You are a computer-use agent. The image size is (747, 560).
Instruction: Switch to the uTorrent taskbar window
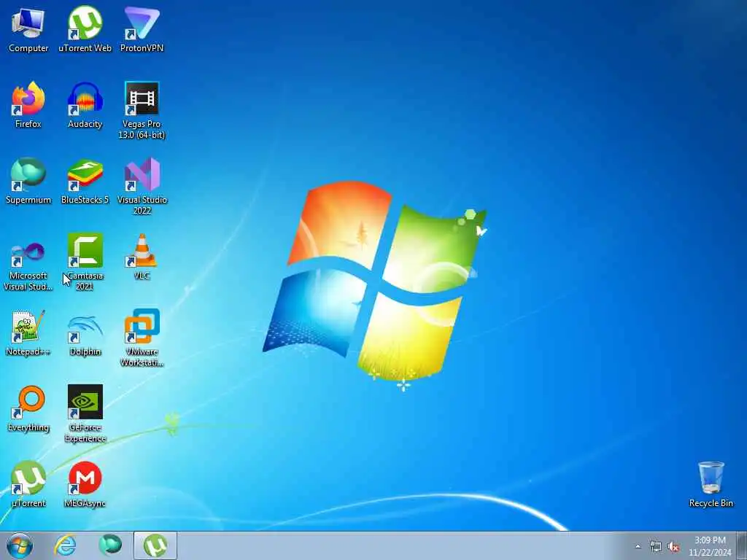coord(155,545)
